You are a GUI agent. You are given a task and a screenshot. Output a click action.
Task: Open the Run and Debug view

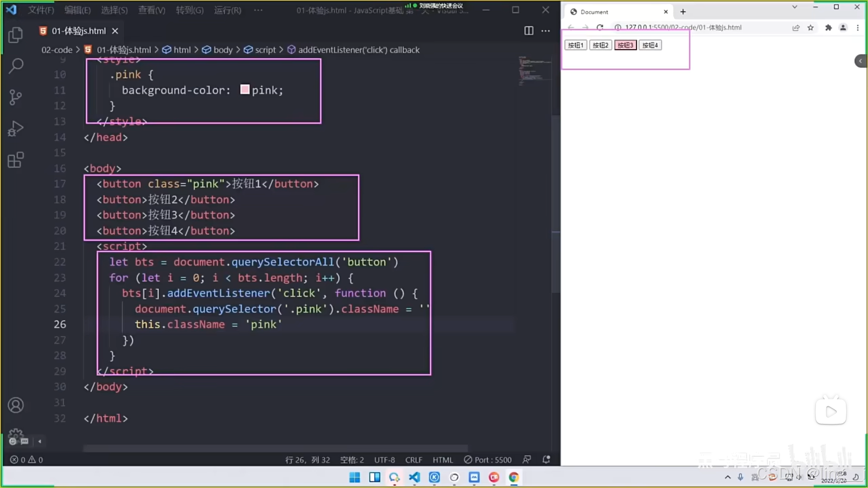coord(16,129)
